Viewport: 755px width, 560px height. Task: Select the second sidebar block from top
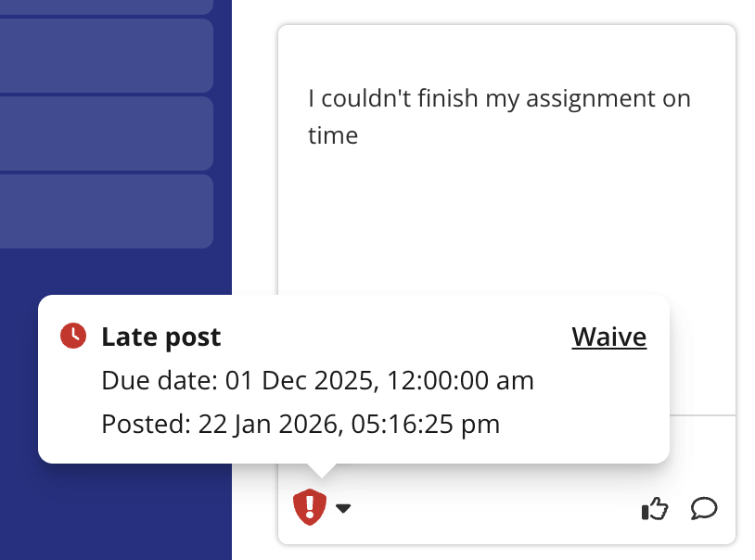[106, 56]
